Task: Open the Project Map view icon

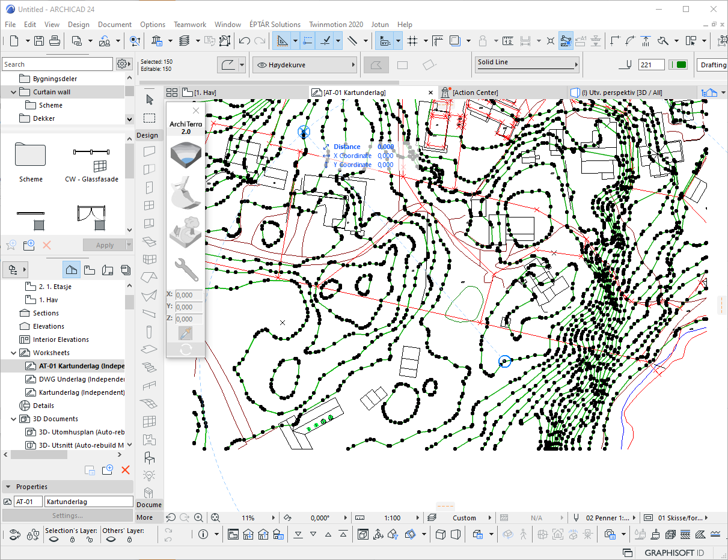Action: tap(72, 270)
